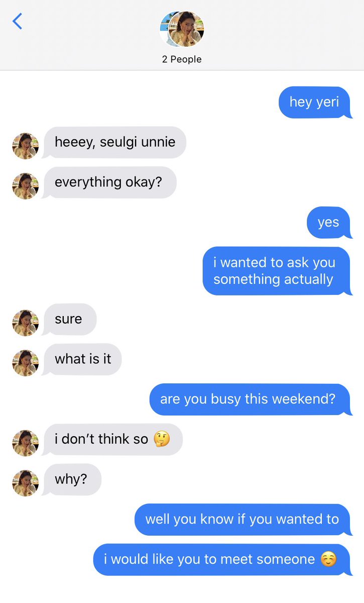The image size is (364, 603).
Task: Tap avatar beside the 'sure' message
Action: [x=26, y=323]
